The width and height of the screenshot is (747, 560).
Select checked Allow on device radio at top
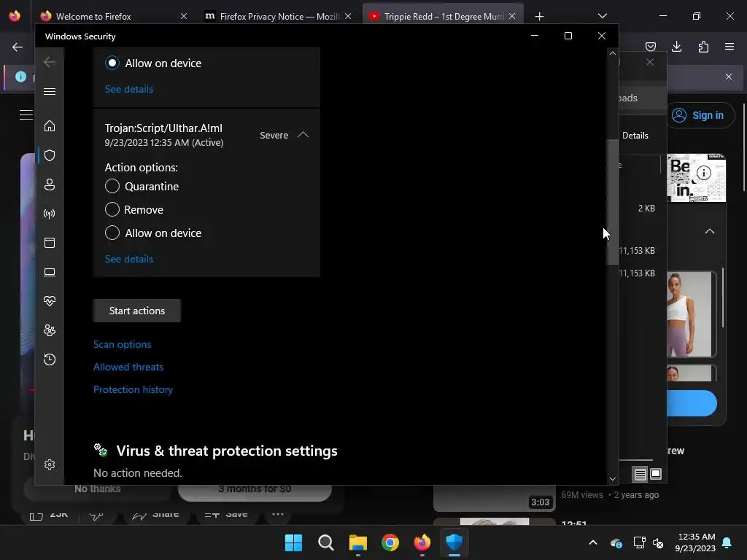point(112,63)
